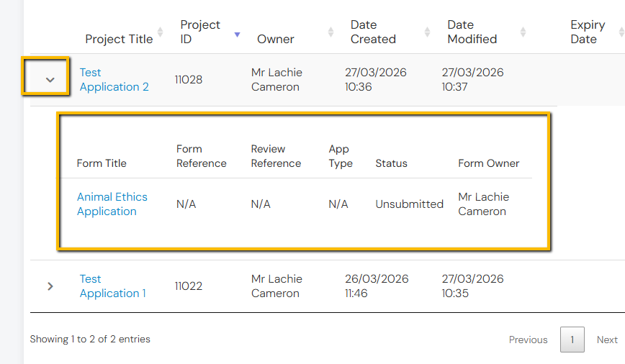Click the Date Modified column header
The height and width of the screenshot is (364, 625).
tap(472, 32)
